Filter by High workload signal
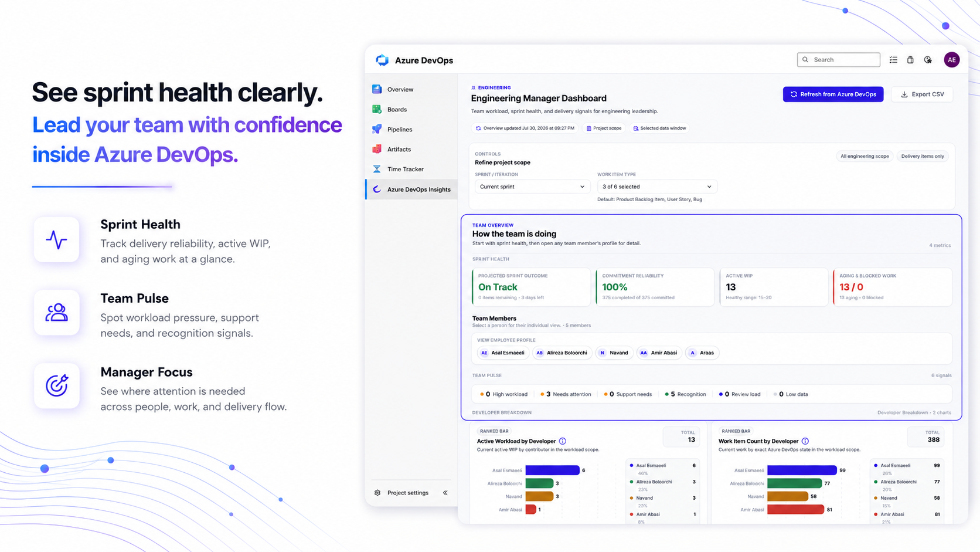 (x=503, y=394)
